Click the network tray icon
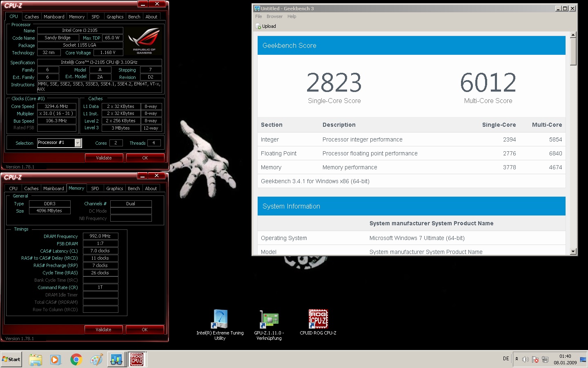This screenshot has width=588, height=368. 545,359
